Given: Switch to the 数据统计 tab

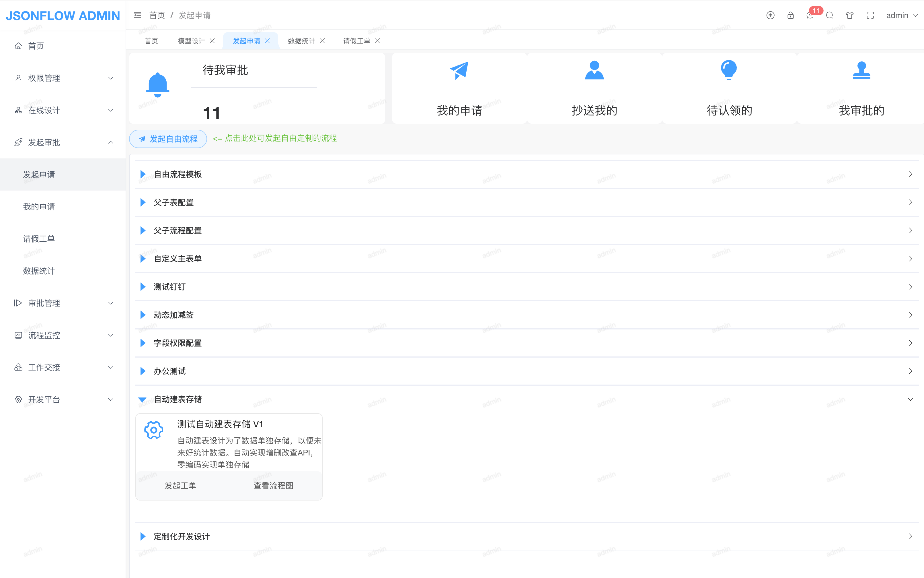Looking at the screenshot, I should [301, 41].
